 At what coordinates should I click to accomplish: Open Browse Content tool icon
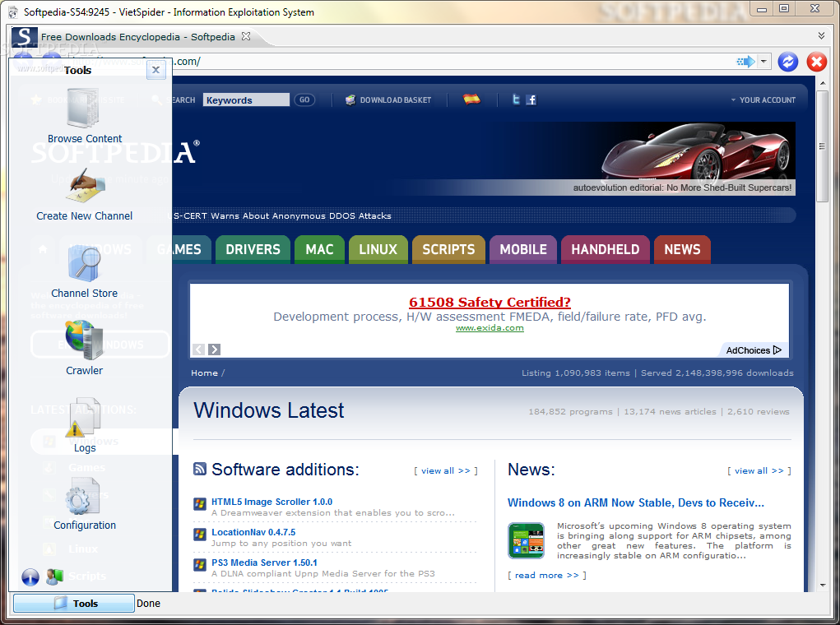[84, 108]
